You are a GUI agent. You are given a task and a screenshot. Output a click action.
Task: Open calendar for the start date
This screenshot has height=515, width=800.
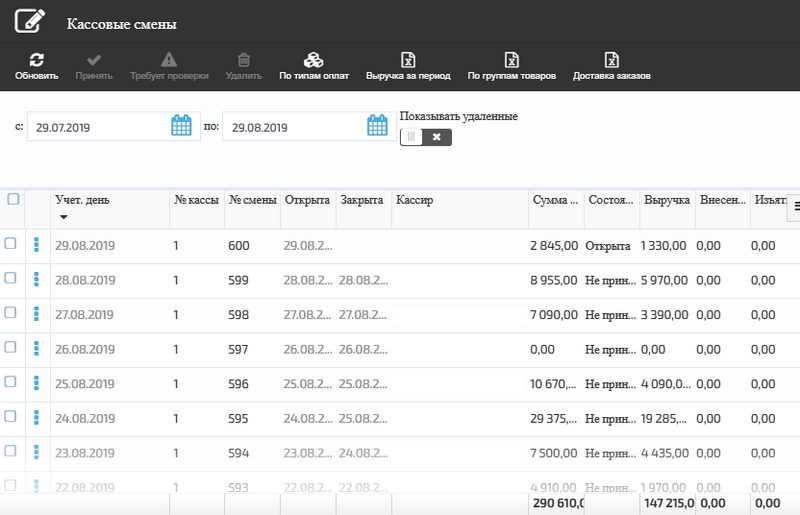tap(181, 126)
